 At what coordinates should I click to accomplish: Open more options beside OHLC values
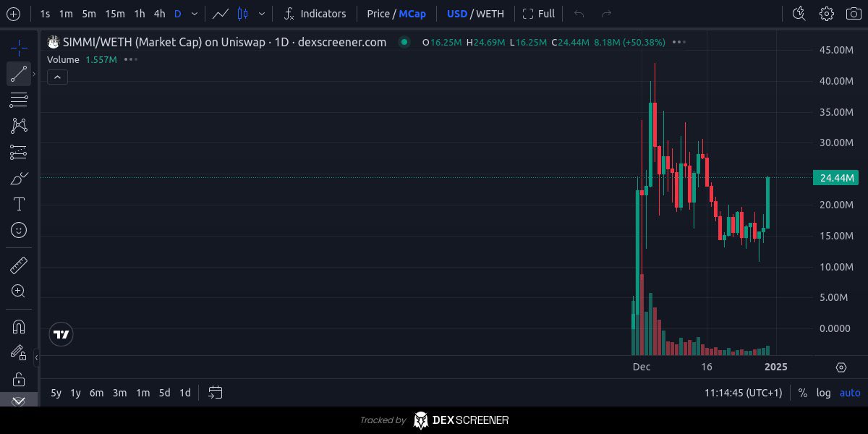tap(678, 42)
